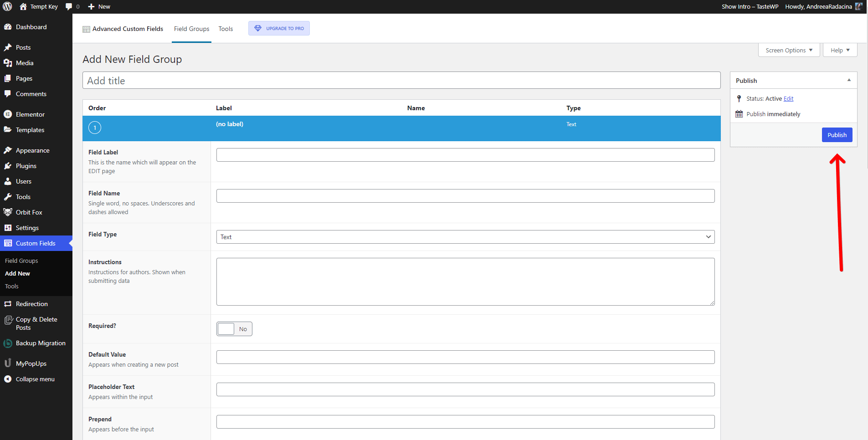868x440 pixels.
Task: Click the Add title input field
Action: (x=401, y=81)
